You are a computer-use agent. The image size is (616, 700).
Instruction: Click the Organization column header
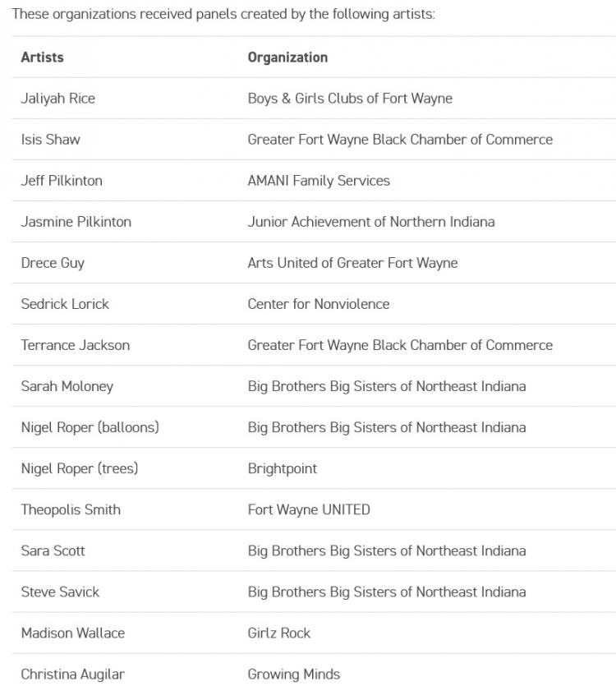click(287, 58)
